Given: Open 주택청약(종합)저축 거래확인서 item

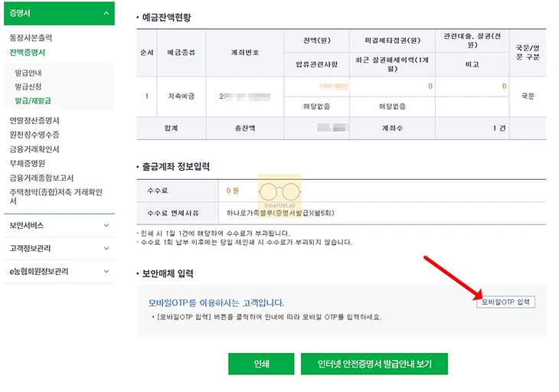Looking at the screenshot, I should (56, 196).
